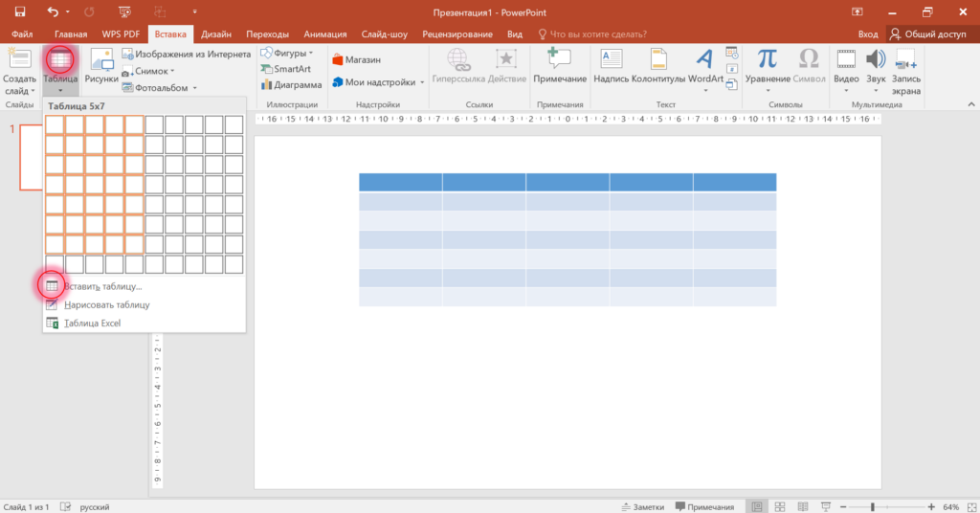Undo the last action
This screenshot has width=980, height=513.
53,11
